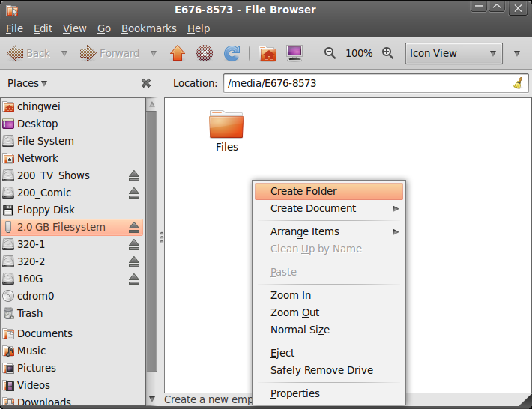
Task: Expand the Back history dropdown arrow
Action: click(x=64, y=54)
